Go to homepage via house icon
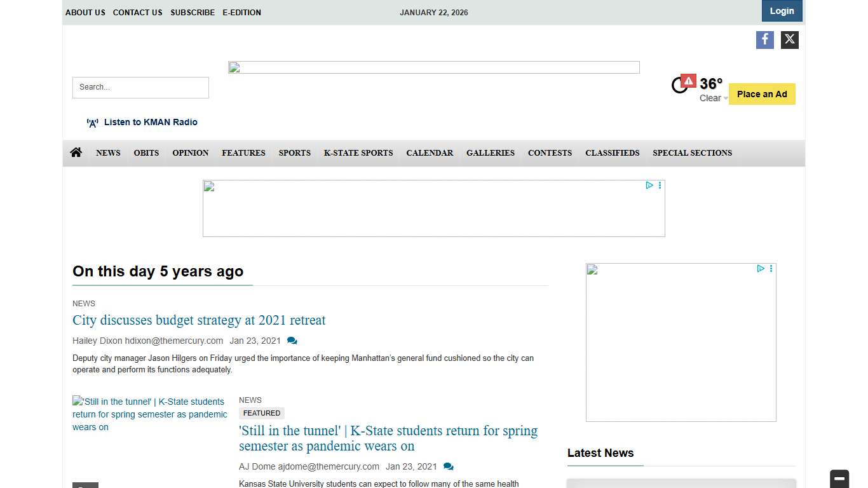868x488 pixels. (76, 152)
